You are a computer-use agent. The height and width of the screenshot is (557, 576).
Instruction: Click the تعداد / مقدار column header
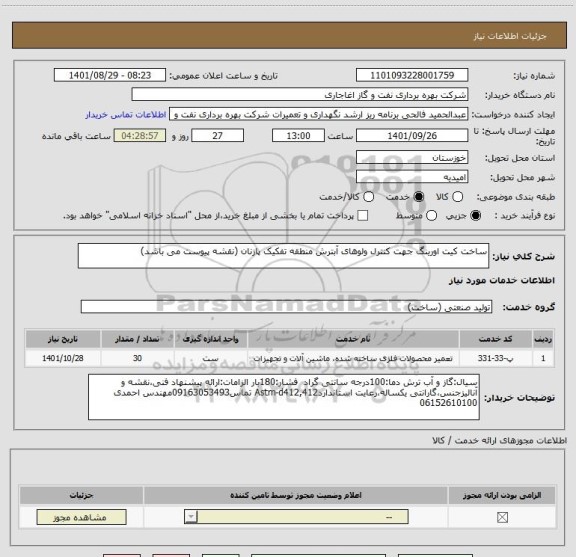(x=137, y=339)
